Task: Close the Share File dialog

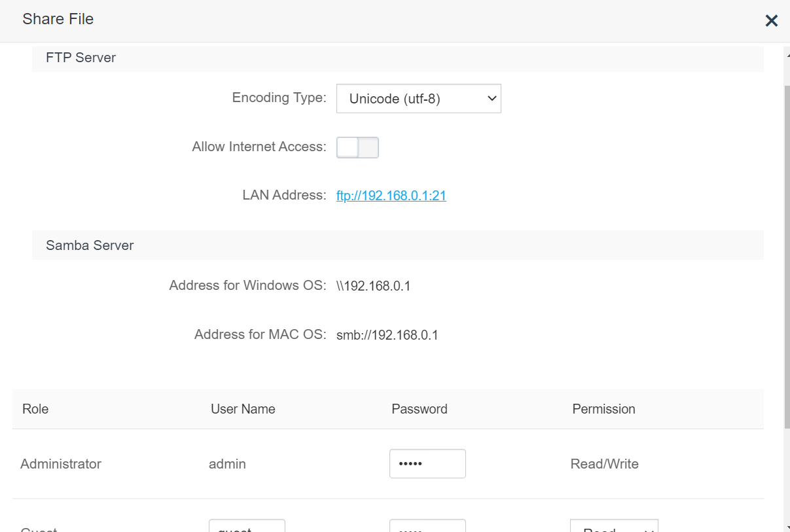Action: coord(772,21)
